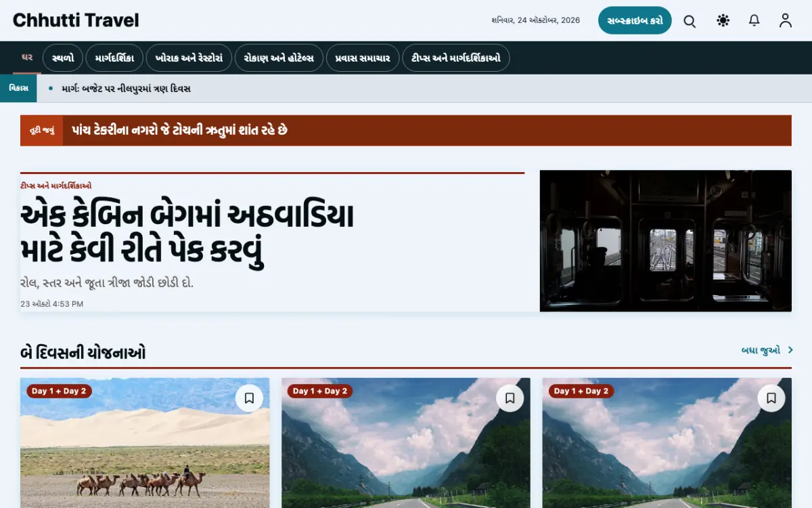Go to the Chhutti Travel home logo
Viewport: 812px width, 508px height.
click(x=76, y=20)
